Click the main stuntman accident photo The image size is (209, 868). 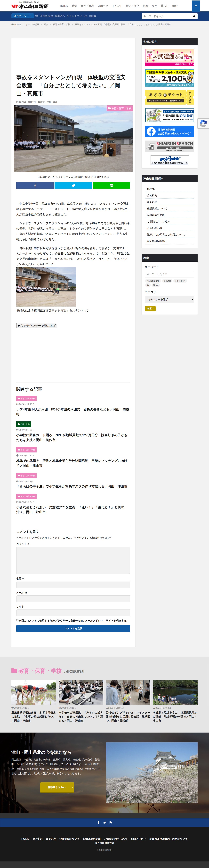(x=73, y=139)
